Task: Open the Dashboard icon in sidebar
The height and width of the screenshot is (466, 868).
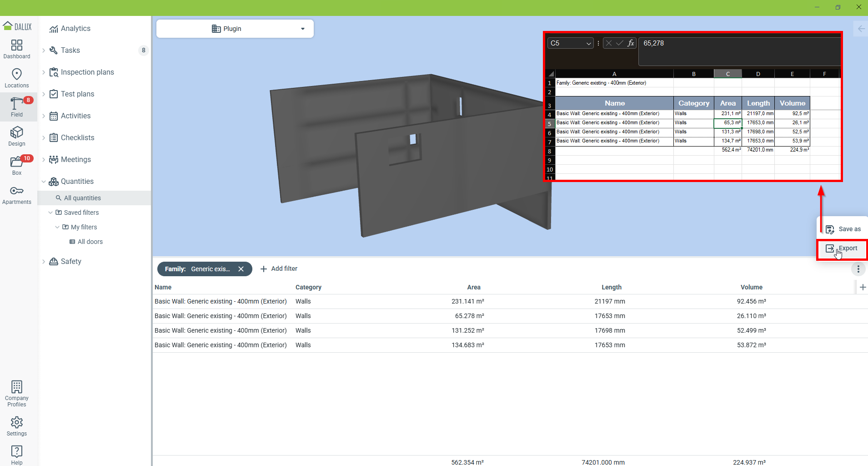Action: coord(17,49)
